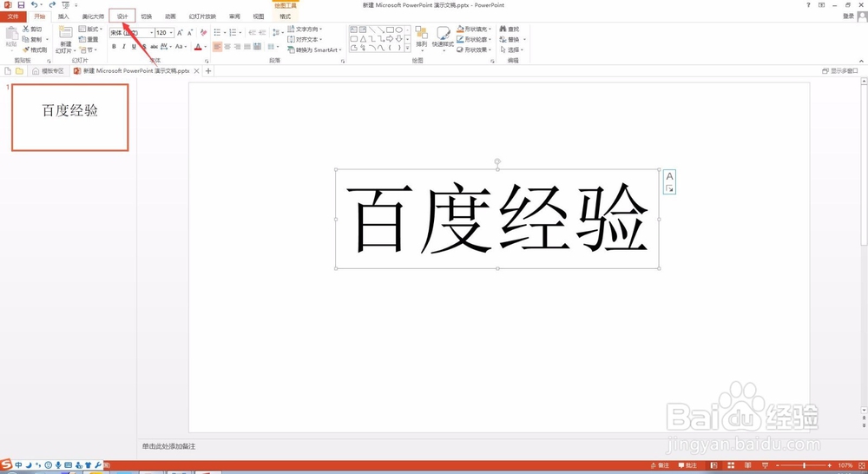Find text with the 查找 button

pos(510,29)
